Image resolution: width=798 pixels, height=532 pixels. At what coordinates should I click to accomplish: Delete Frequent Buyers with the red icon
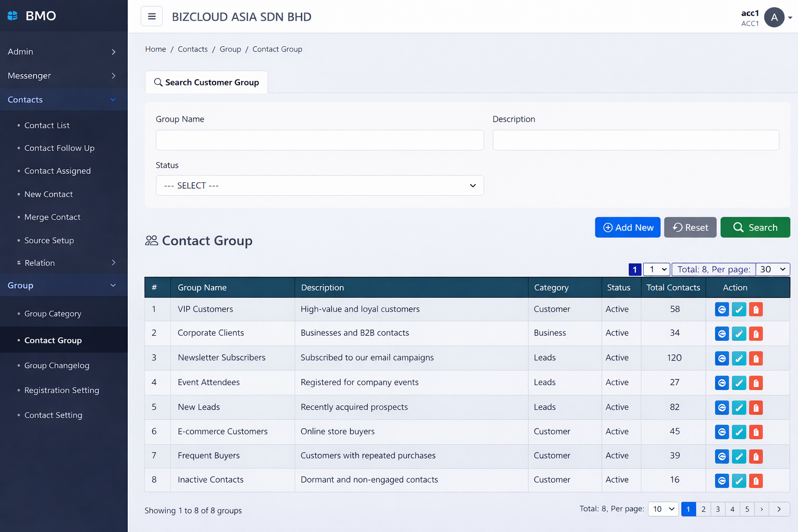pos(756,457)
